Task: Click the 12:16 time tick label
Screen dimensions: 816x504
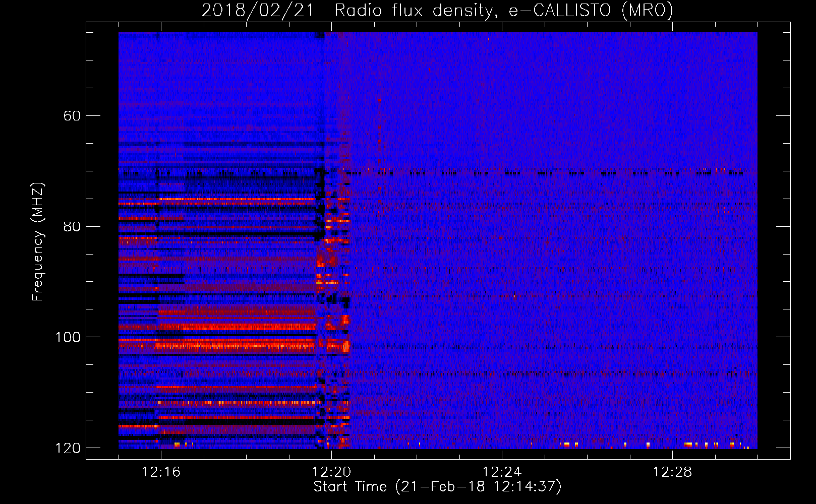Action: click(x=161, y=472)
